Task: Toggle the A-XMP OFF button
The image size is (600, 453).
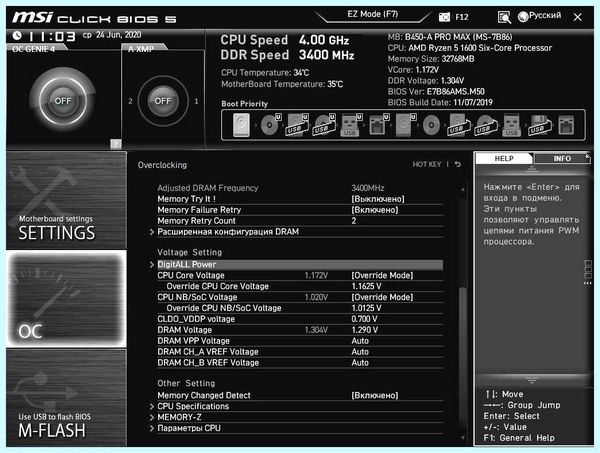Action: point(163,101)
